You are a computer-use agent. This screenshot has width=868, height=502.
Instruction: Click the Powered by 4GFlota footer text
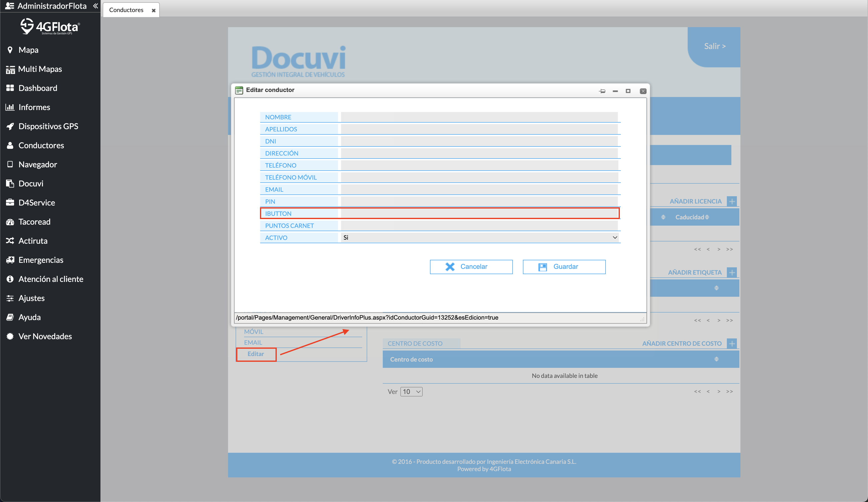point(484,469)
